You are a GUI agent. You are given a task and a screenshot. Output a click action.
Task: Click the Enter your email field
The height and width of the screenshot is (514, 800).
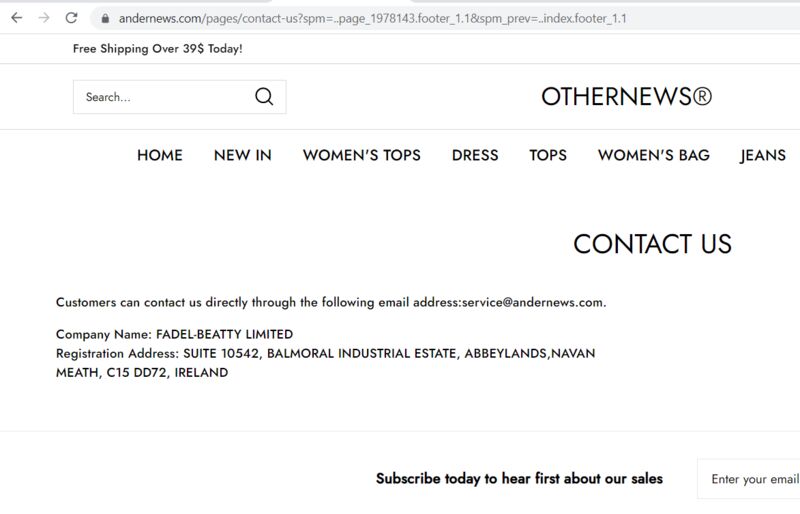[x=748, y=479]
